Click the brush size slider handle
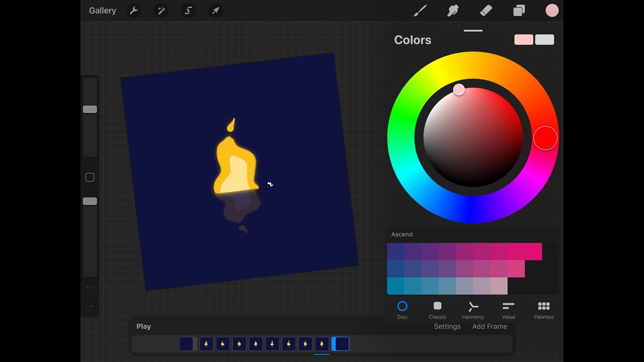Image resolution: width=644 pixels, height=362 pixels. point(90,109)
